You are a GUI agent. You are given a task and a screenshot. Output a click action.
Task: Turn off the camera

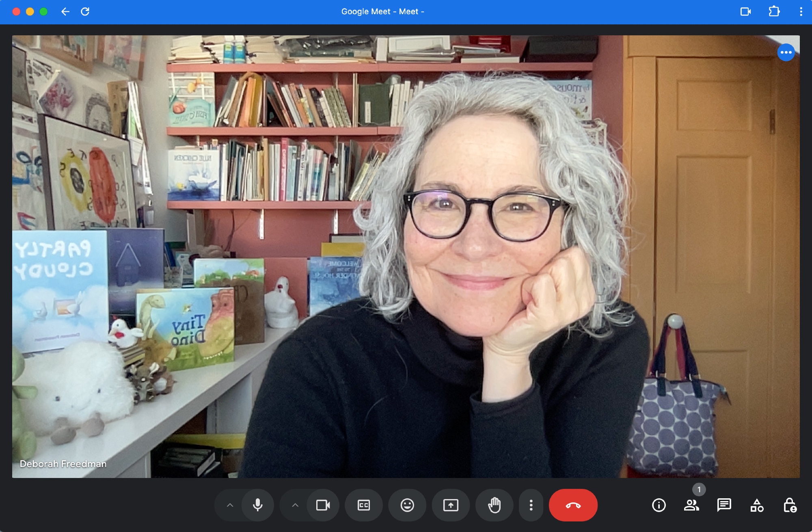tap(323, 505)
